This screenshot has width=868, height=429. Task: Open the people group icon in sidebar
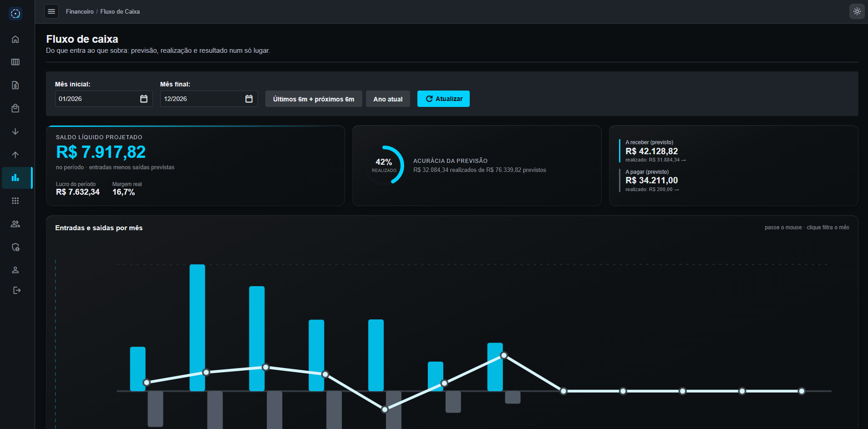pos(15,224)
